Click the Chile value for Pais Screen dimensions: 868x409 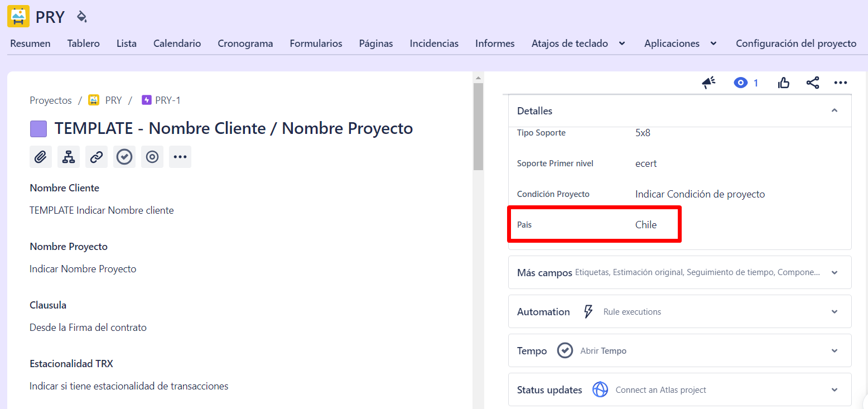point(646,225)
